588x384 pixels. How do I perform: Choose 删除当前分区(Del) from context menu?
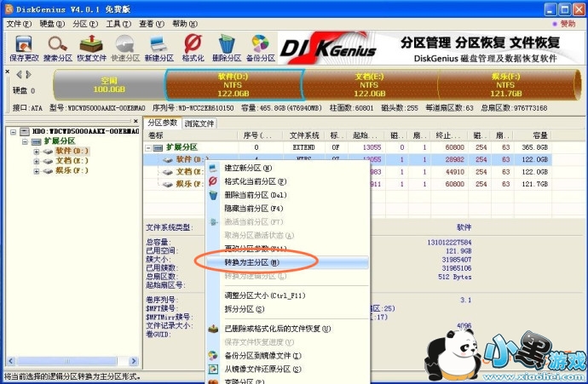click(288, 195)
